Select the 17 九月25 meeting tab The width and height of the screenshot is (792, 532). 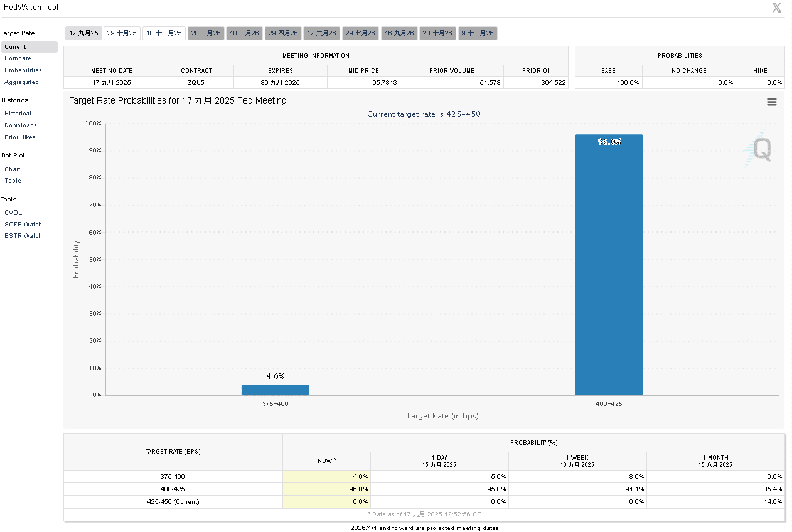tap(83, 33)
